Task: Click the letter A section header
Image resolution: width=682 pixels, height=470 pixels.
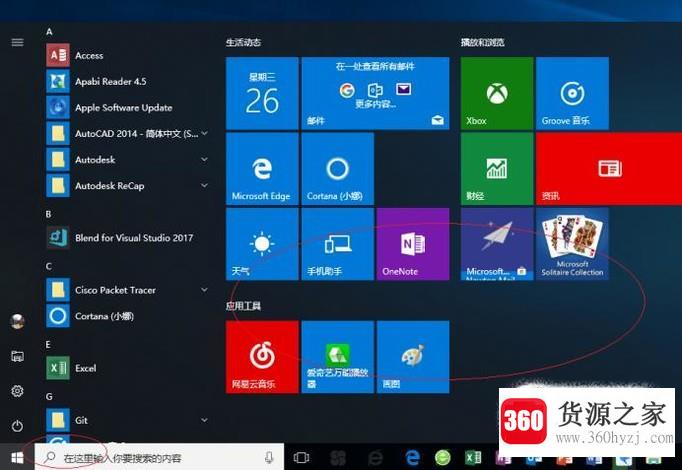Action: [x=49, y=32]
